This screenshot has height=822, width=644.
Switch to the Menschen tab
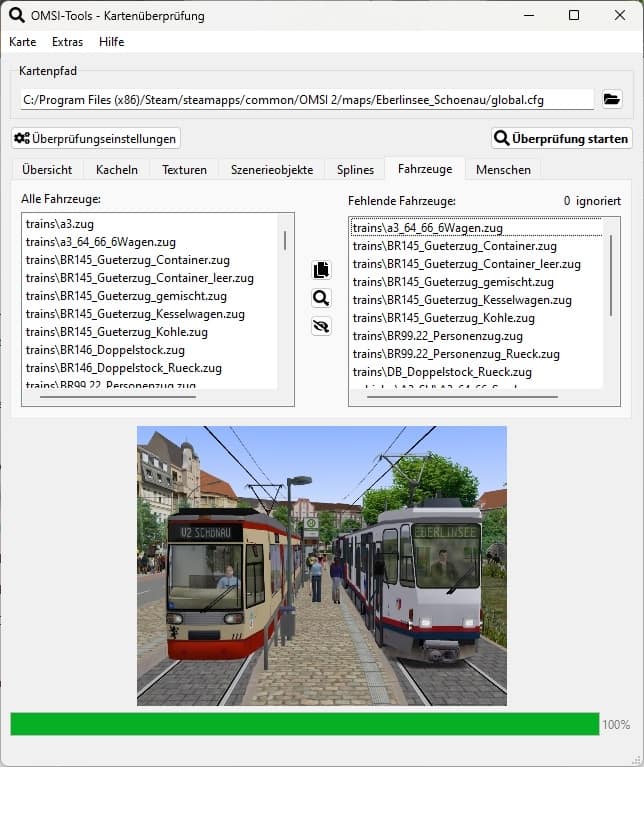point(503,169)
